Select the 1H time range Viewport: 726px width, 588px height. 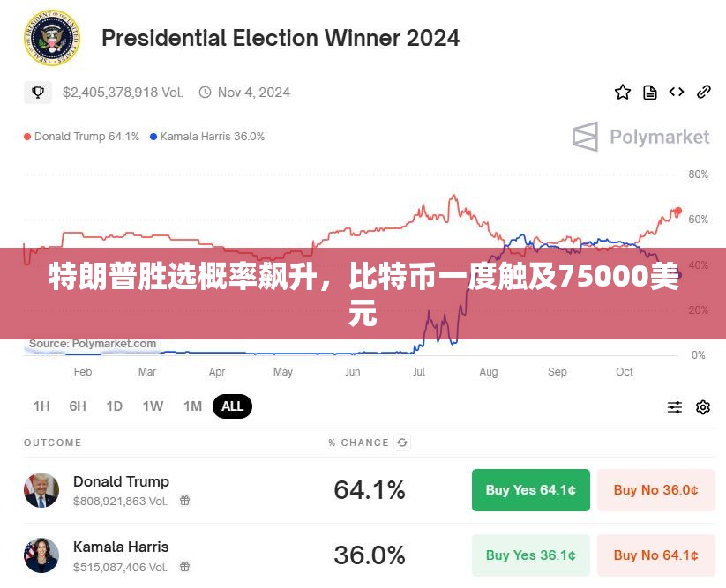(x=41, y=406)
